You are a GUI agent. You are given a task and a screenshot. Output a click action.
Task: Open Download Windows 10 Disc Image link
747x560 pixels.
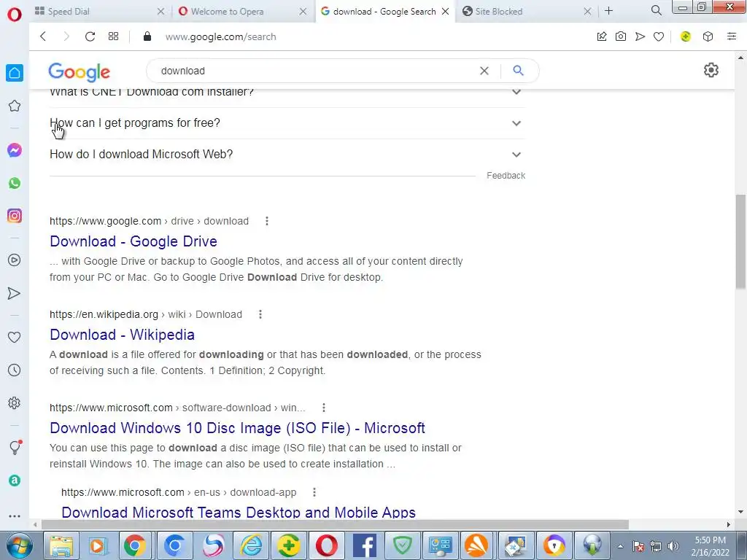pos(237,428)
